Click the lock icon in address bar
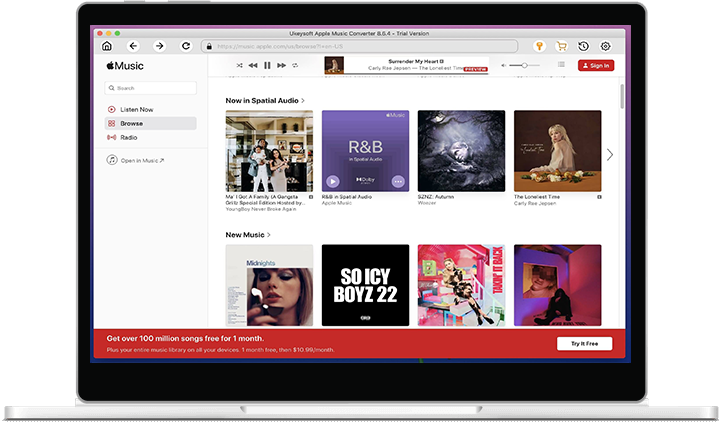 (209, 46)
